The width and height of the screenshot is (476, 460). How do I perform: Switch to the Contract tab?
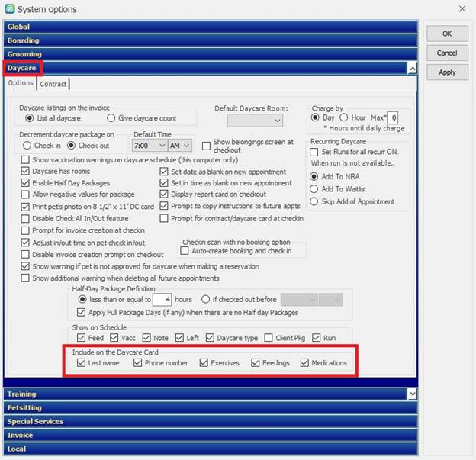coord(53,84)
